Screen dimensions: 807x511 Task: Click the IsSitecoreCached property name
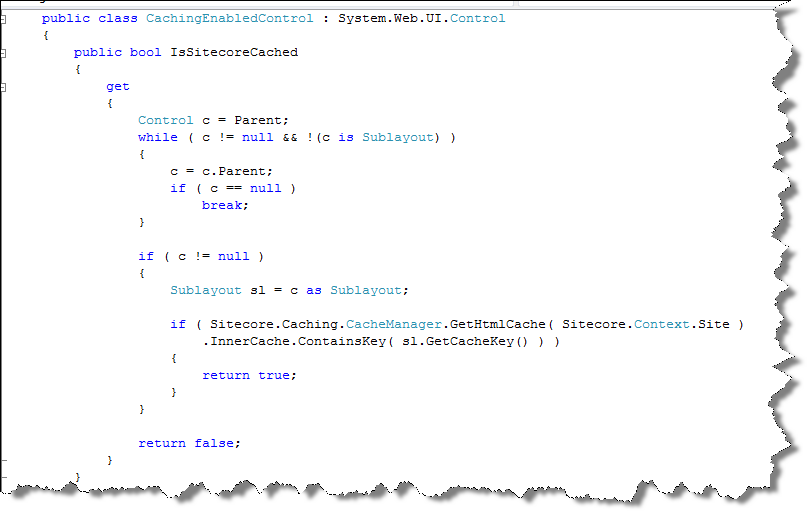coord(234,52)
